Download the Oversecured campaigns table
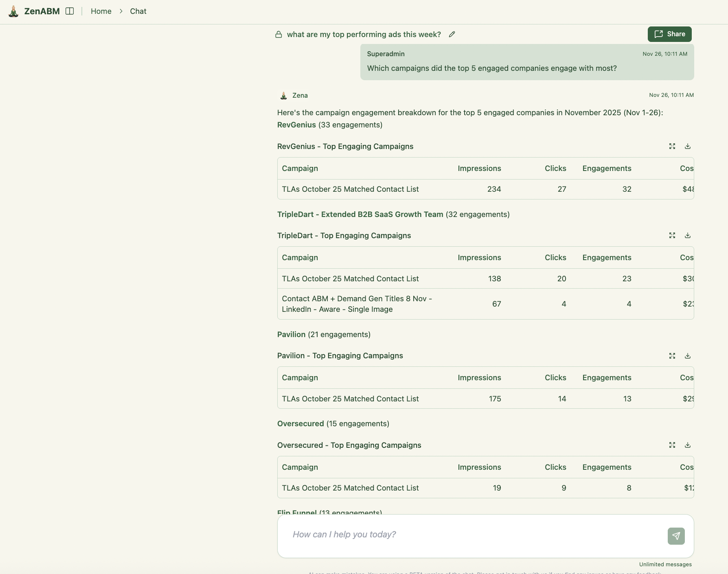Viewport: 728px width, 574px height. [x=688, y=445]
